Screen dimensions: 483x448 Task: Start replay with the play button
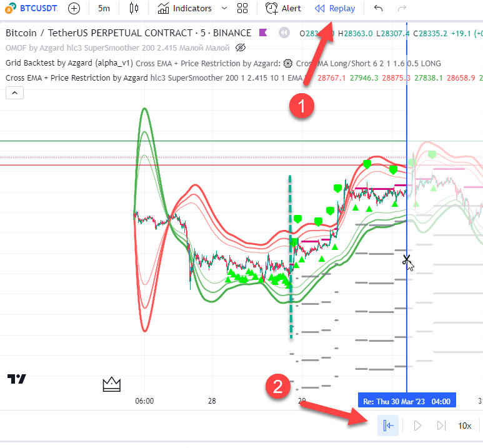(x=417, y=426)
